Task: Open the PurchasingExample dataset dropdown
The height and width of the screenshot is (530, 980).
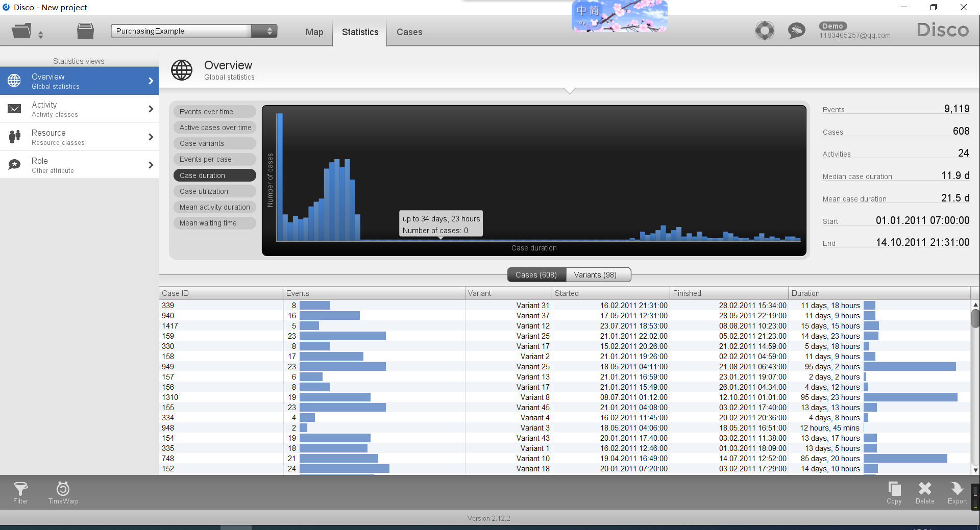Action: (x=264, y=31)
